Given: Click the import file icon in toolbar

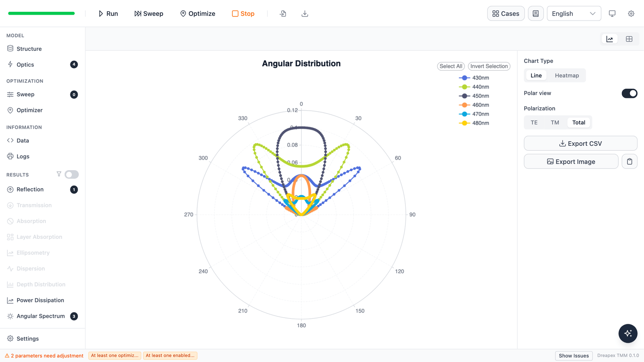Looking at the screenshot, I should tap(283, 13).
